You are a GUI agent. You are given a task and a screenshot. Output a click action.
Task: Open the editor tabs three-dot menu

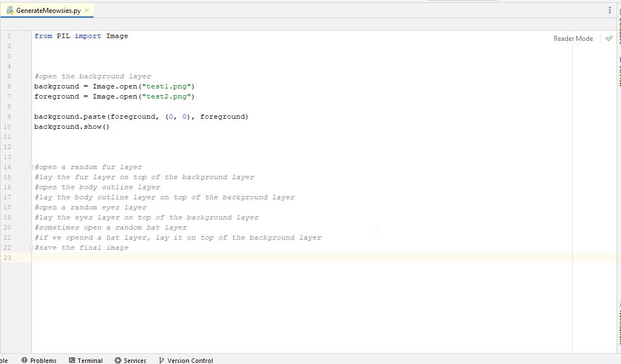tap(610, 10)
